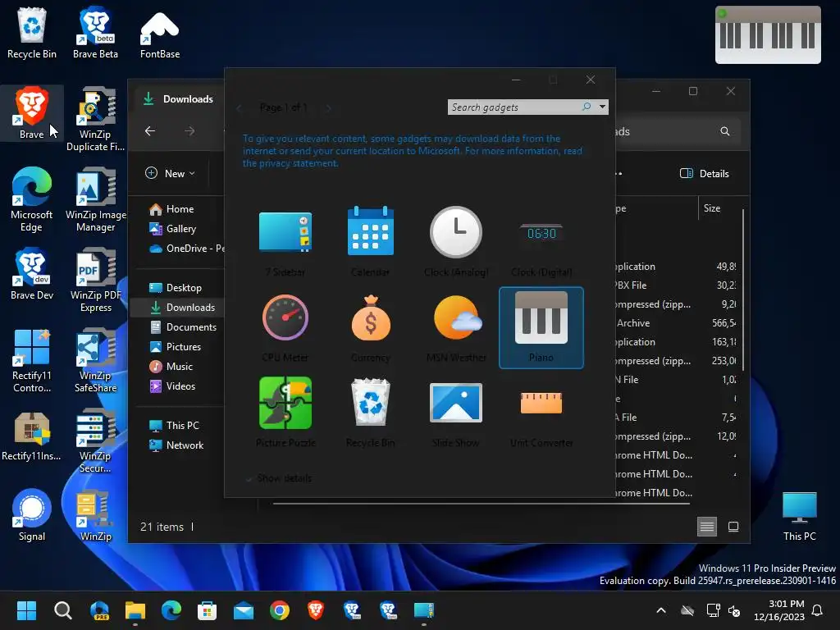Select the Calendar gadget icon
The width and height of the screenshot is (840, 630).
pyautogui.click(x=371, y=232)
